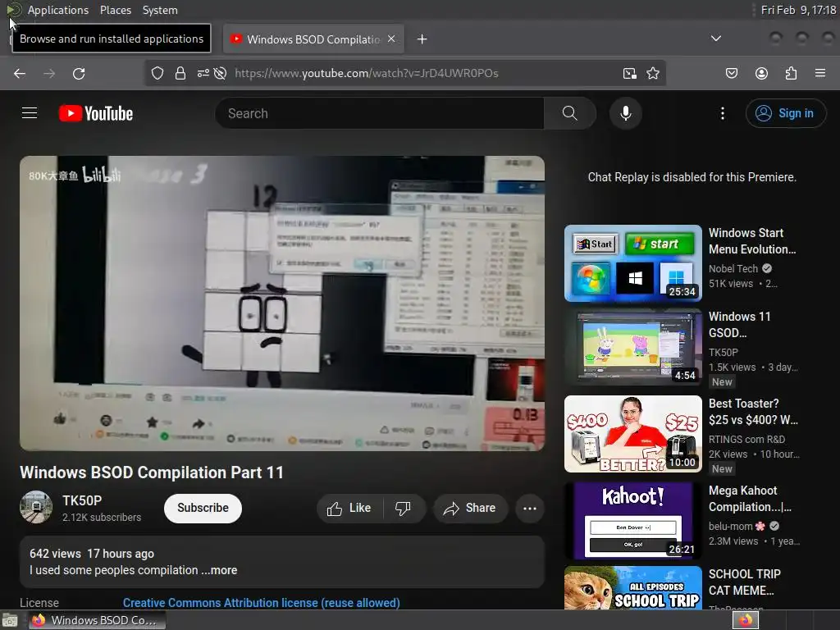The height and width of the screenshot is (630, 840).
Task: Click the RTINGS com R&D channel name
Action: (x=746, y=440)
